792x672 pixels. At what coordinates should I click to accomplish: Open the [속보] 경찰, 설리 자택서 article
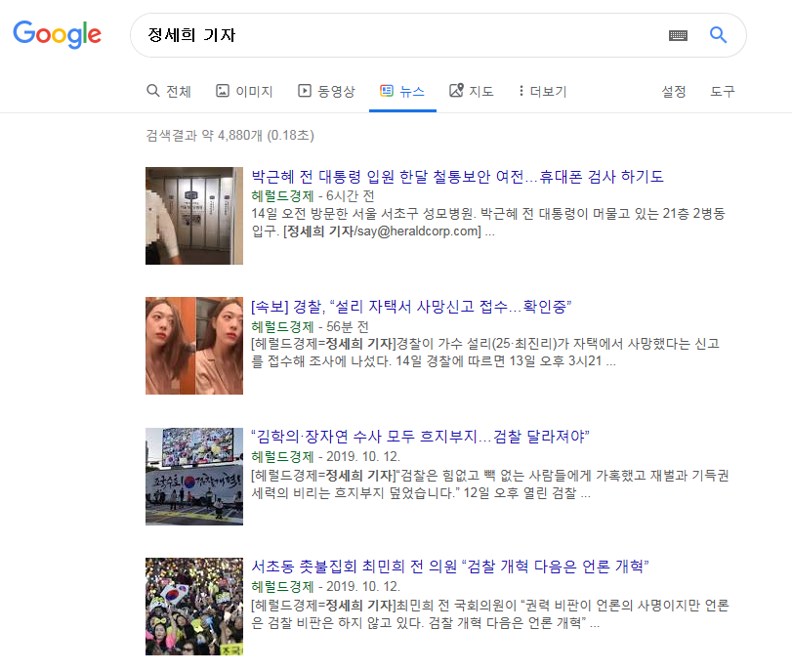click(411, 306)
